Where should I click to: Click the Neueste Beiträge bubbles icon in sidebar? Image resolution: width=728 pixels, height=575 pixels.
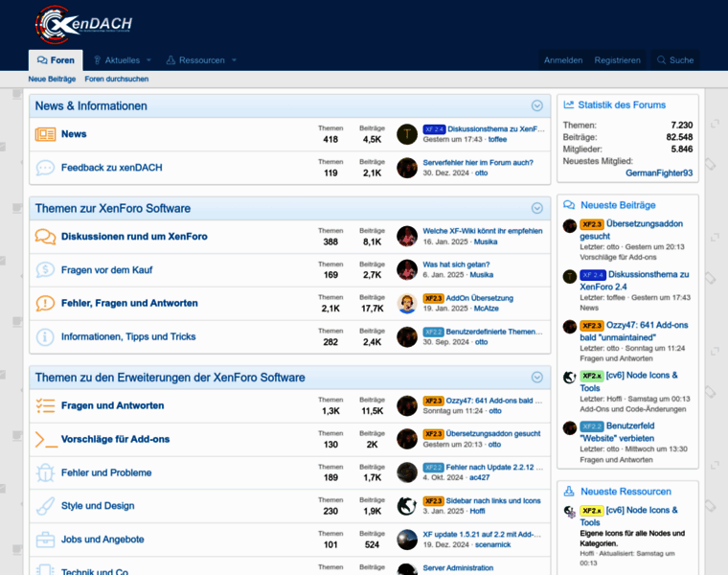click(569, 205)
